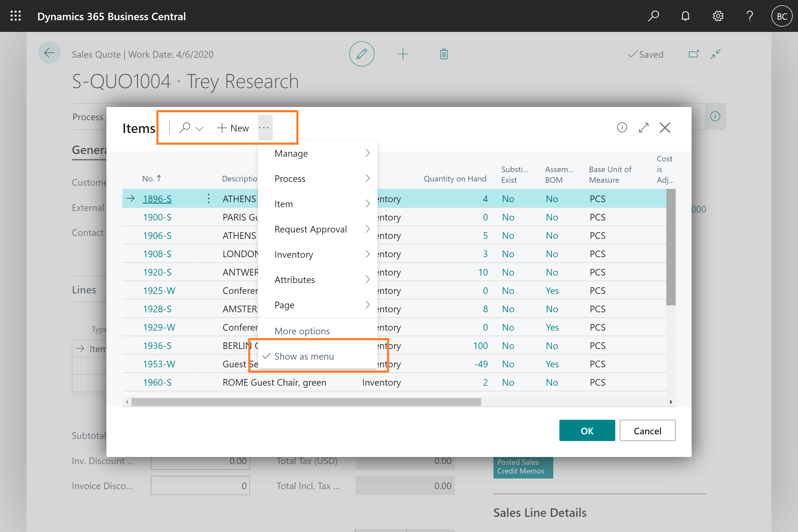The width and height of the screenshot is (798, 532).
Task: Click the search icon in Items dialog
Action: pos(185,127)
